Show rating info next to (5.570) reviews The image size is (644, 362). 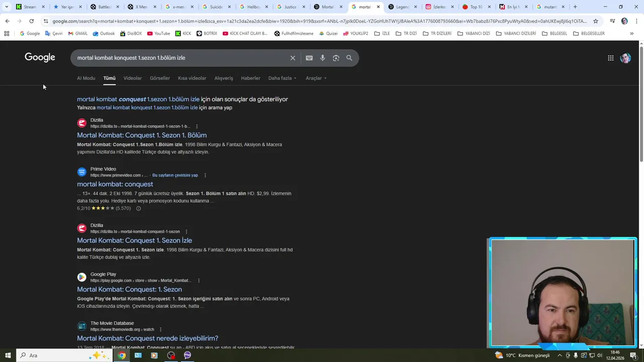coord(138,208)
